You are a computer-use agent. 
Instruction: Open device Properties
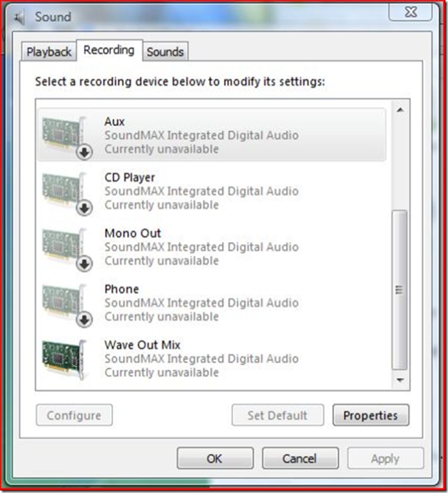(x=371, y=415)
